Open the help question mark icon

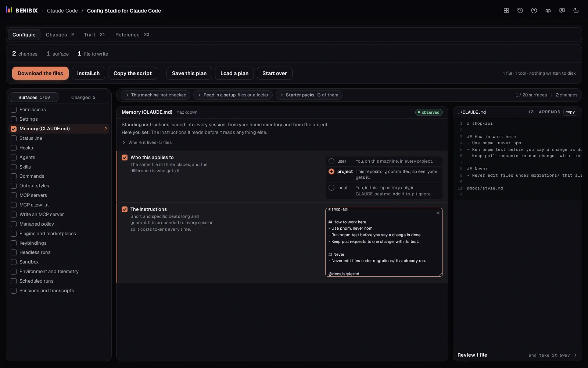(x=534, y=11)
